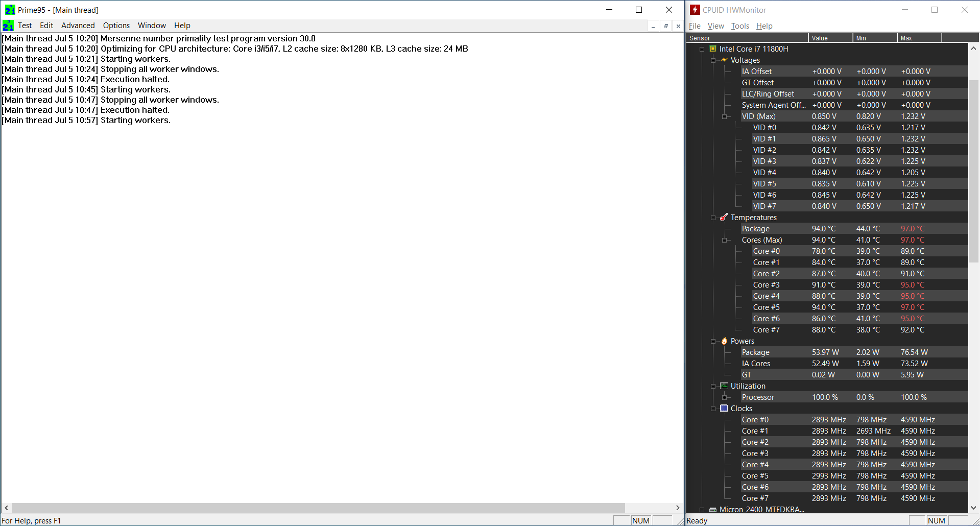
Task: Click the HWMonitor lightning icon in title bar
Action: [695, 10]
